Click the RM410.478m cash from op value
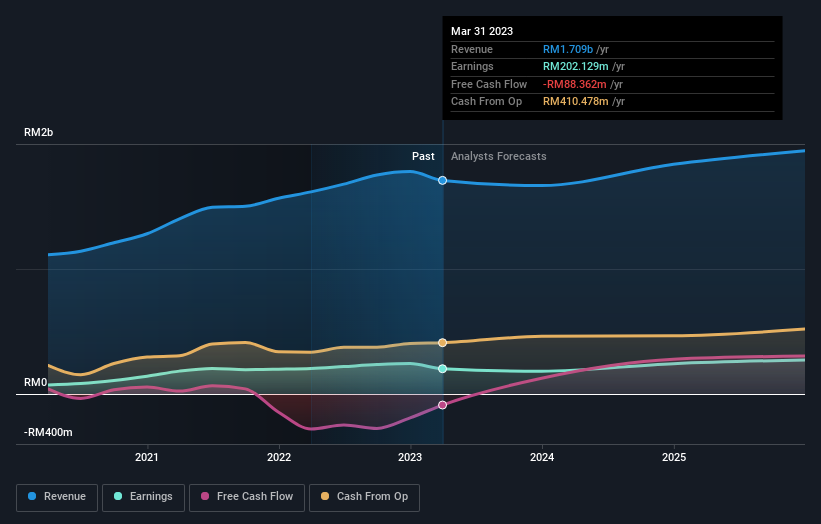Screen dimensions: 821x524 pyautogui.click(x=575, y=102)
